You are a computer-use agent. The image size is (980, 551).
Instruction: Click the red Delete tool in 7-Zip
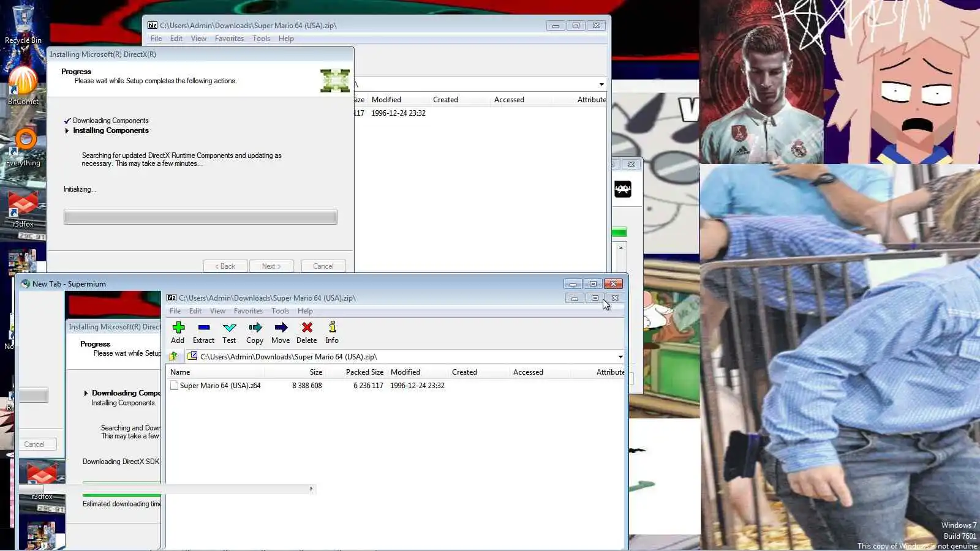click(x=307, y=332)
